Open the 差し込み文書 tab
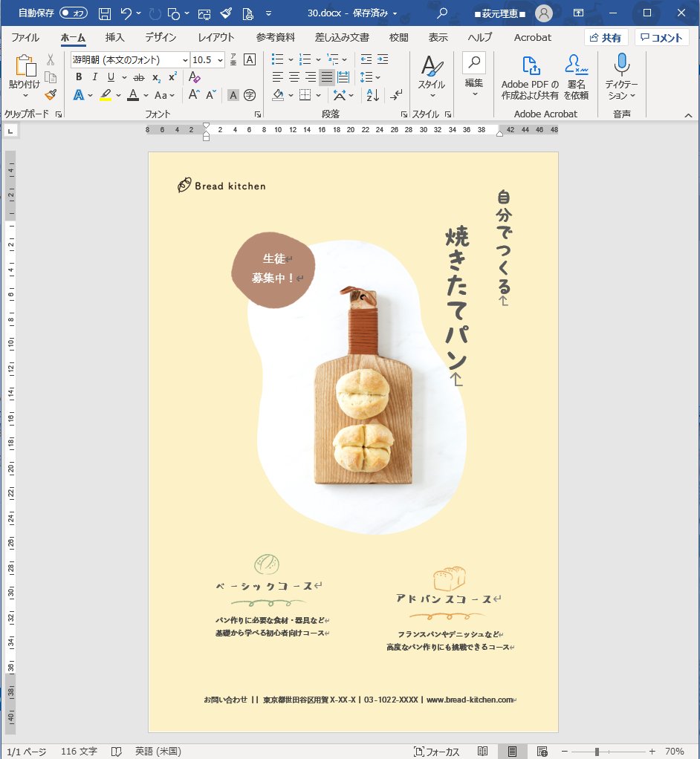 click(x=342, y=37)
